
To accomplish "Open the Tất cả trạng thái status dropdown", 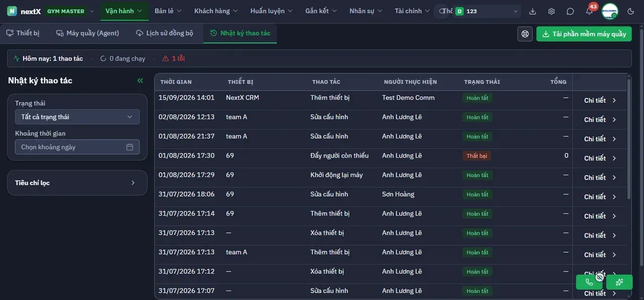I will [x=77, y=117].
